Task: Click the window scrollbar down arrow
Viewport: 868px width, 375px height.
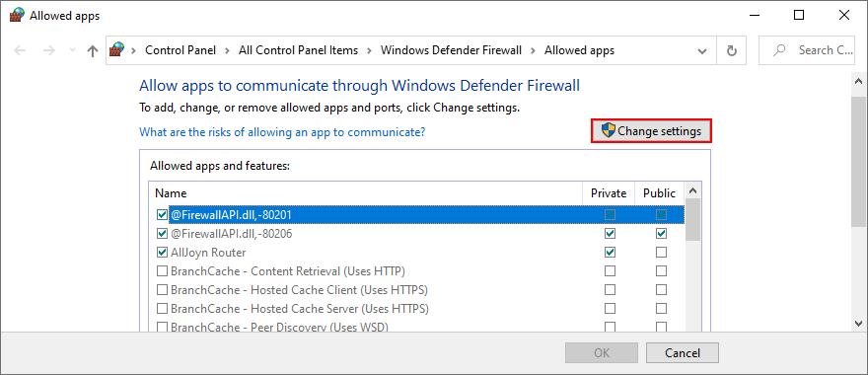Action: [858, 323]
